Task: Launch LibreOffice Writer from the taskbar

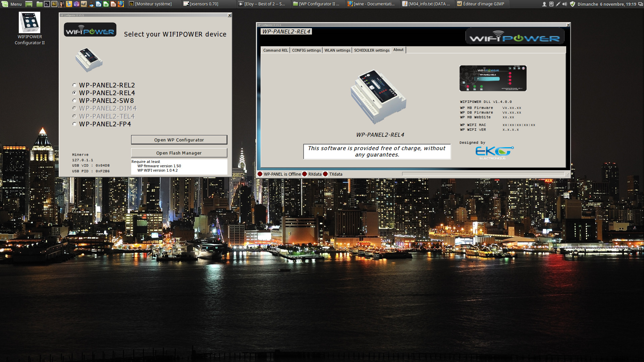Action: coord(98,4)
